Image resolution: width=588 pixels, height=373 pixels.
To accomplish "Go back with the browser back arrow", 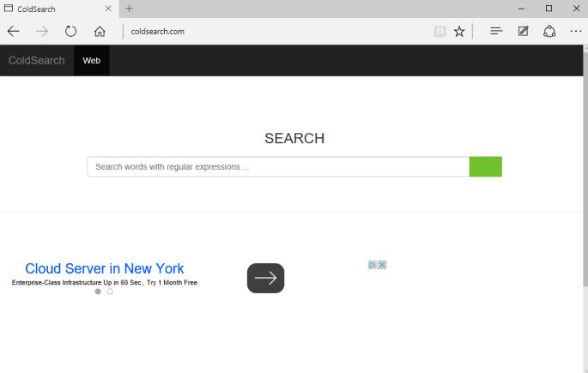I will (14, 31).
